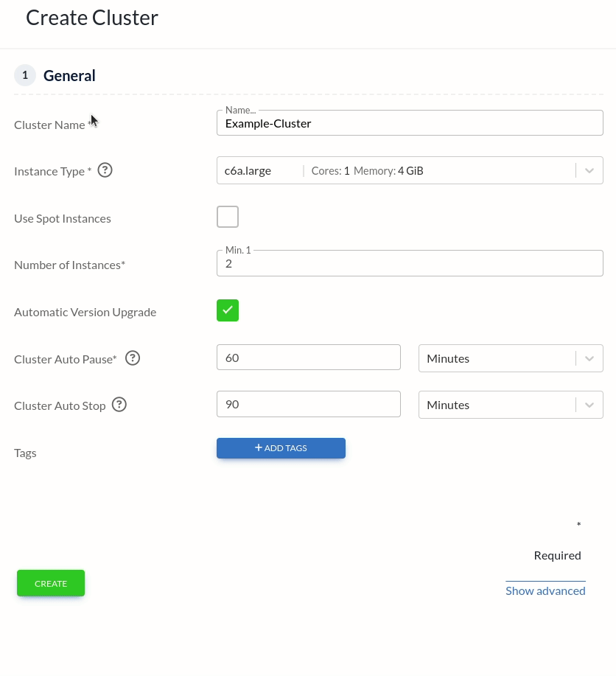Click the General section heading
Screen dimensions: 616x676
point(69,76)
